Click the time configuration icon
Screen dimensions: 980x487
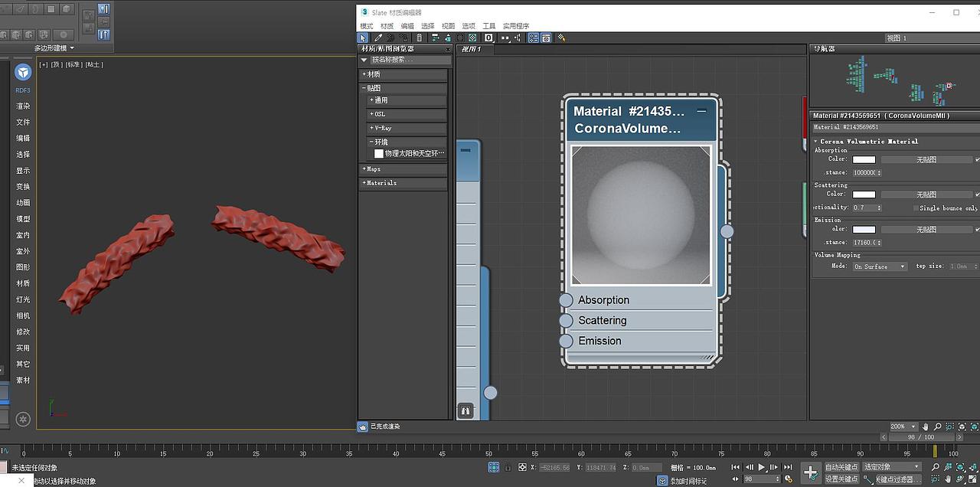tap(789, 479)
